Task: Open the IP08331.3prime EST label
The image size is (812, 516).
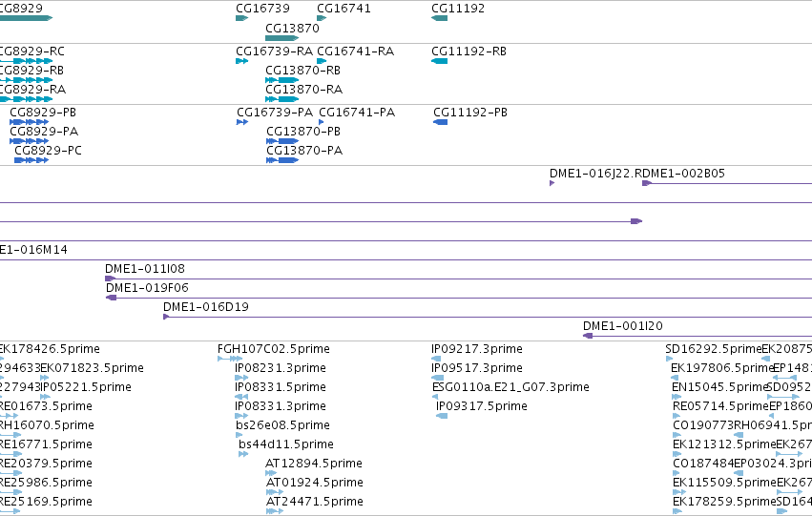Action: pyautogui.click(x=281, y=406)
